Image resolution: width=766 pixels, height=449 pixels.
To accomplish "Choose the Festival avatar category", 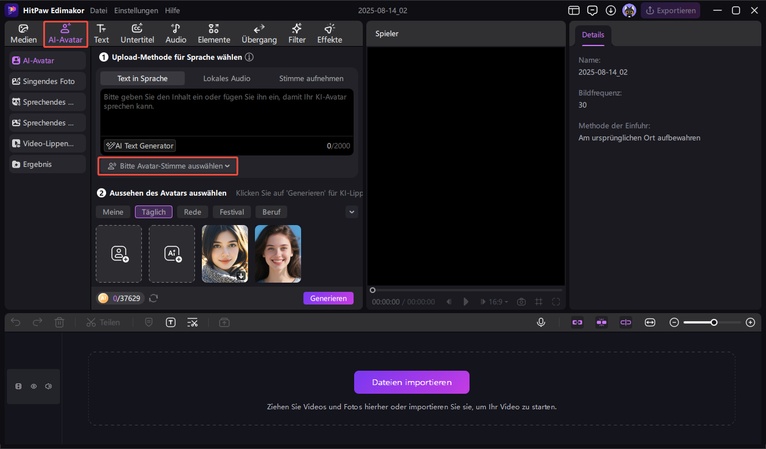I will 232,212.
